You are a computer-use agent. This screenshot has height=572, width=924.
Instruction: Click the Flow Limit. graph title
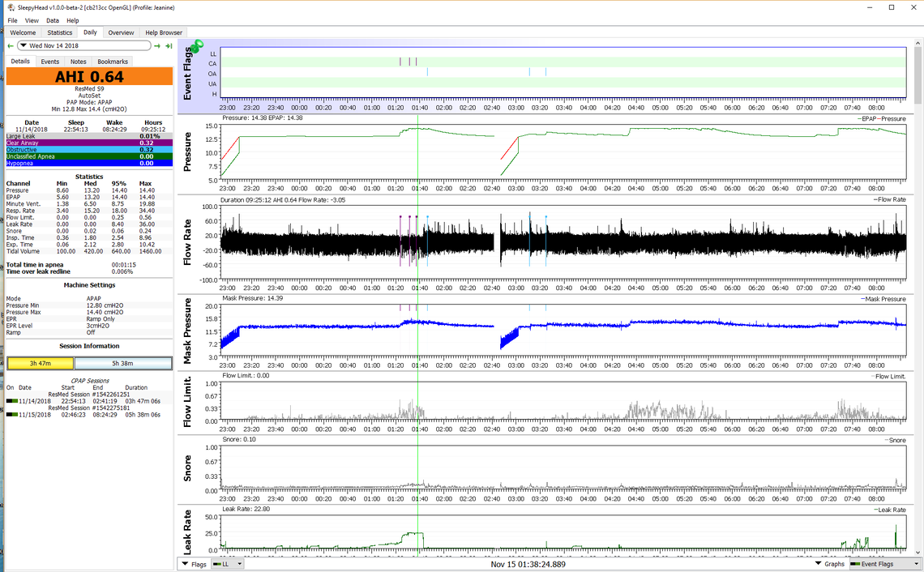[x=187, y=402]
